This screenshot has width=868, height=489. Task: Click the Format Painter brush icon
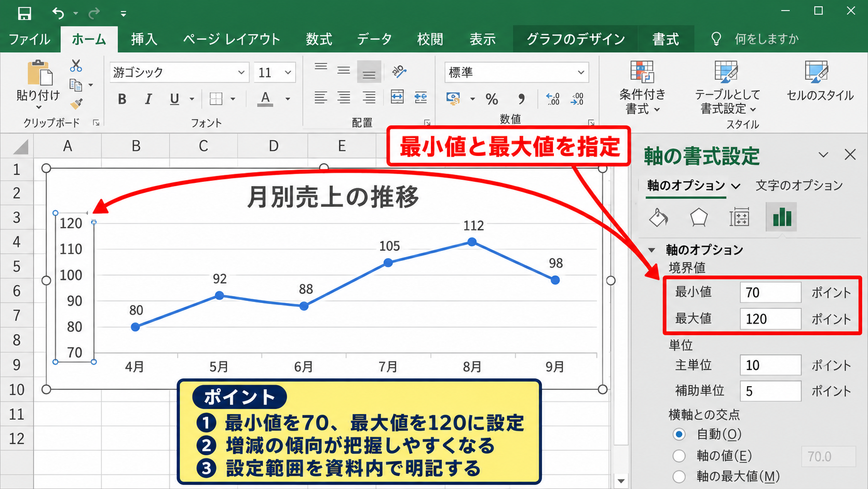[77, 103]
